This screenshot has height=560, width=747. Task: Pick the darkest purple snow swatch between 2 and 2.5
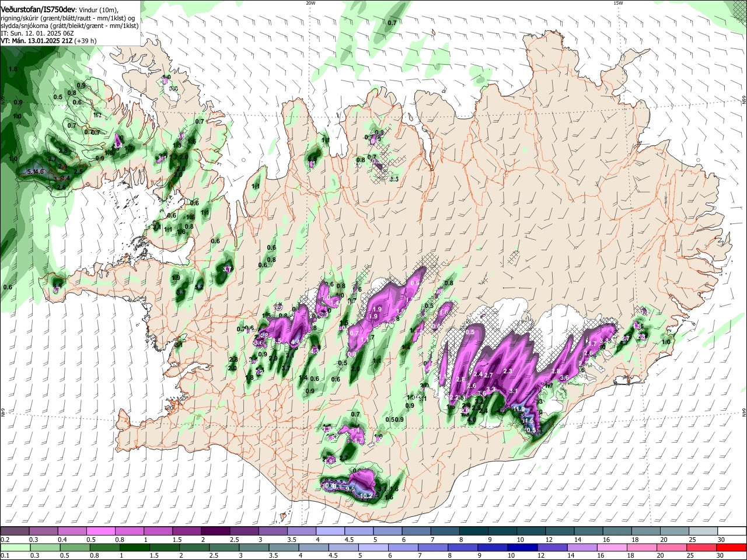click(215, 531)
